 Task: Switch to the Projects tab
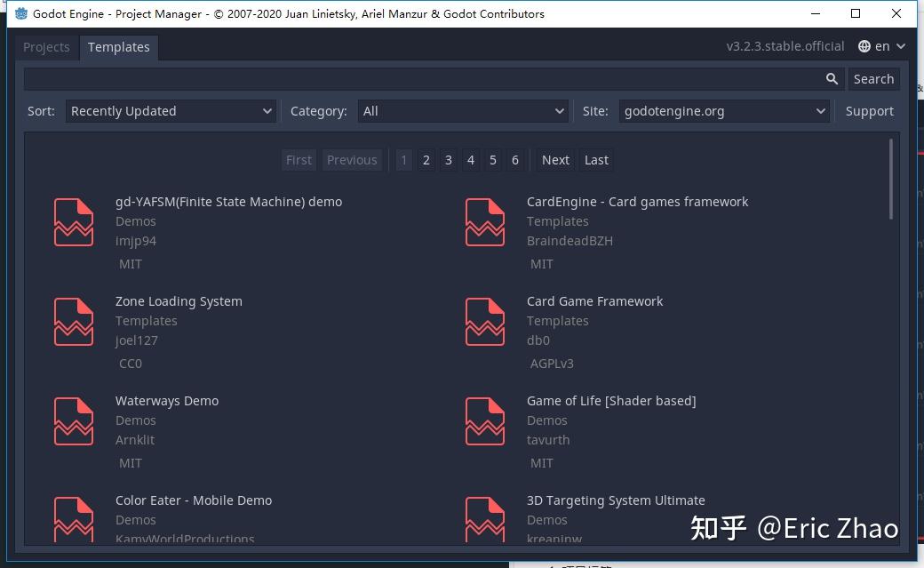[x=46, y=46]
